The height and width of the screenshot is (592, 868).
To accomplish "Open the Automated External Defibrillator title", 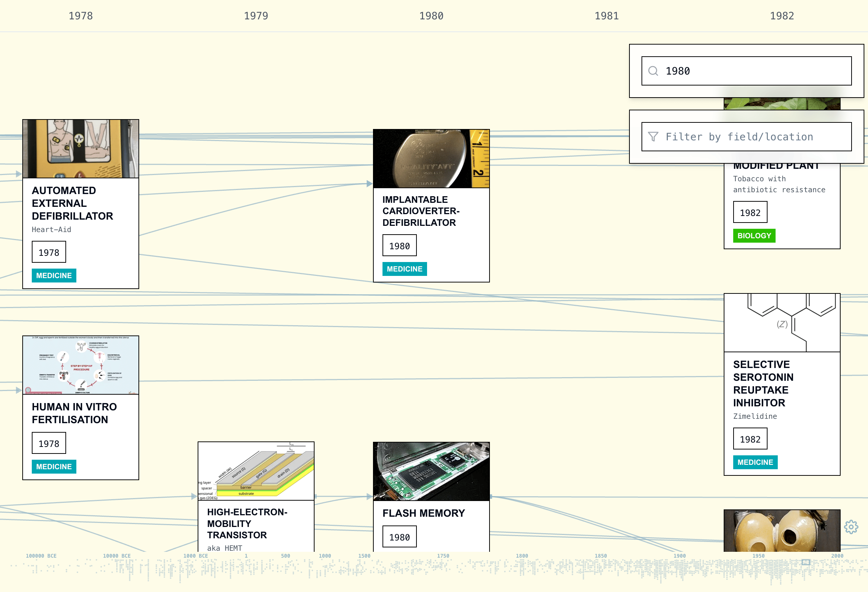I will coord(72,203).
